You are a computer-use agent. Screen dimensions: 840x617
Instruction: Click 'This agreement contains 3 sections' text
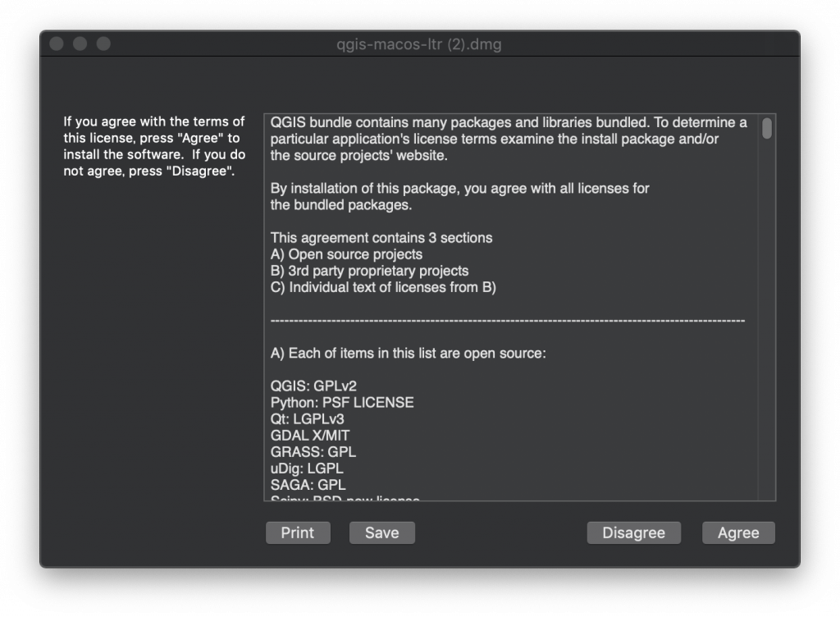381,238
